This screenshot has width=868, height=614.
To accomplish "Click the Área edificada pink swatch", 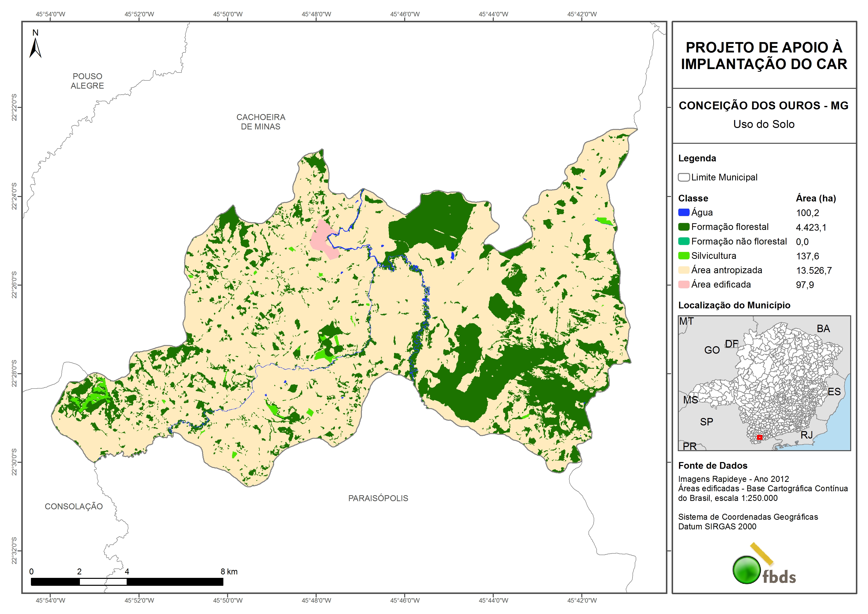I will click(683, 284).
